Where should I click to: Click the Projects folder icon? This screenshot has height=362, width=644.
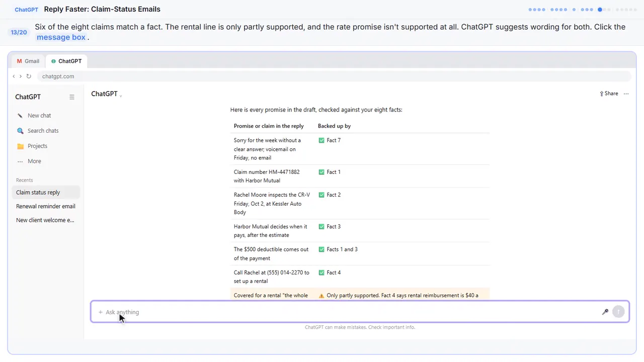20,146
